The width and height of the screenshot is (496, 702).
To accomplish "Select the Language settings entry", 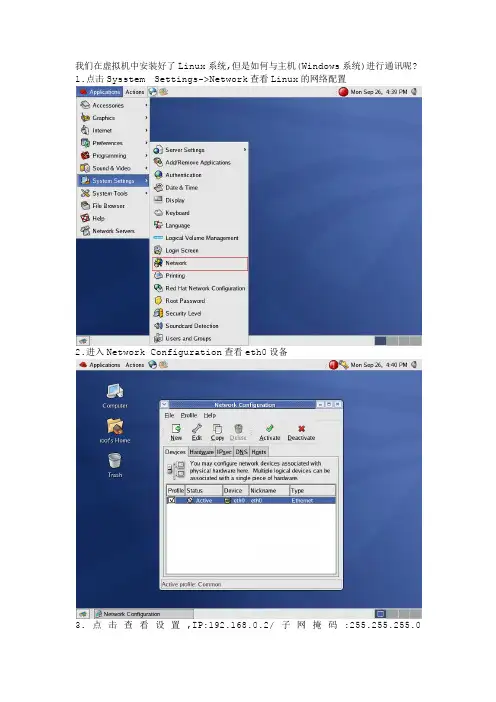I will tap(198, 225).
